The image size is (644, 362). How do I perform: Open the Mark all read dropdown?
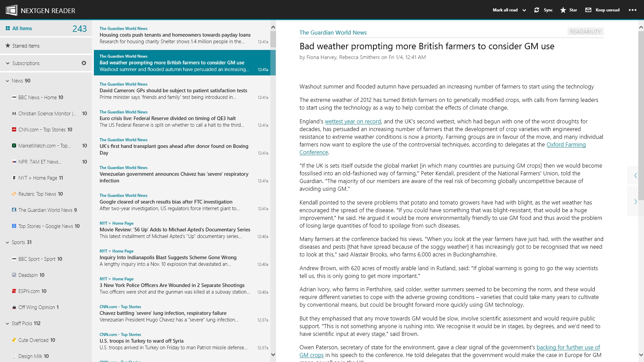click(524, 10)
